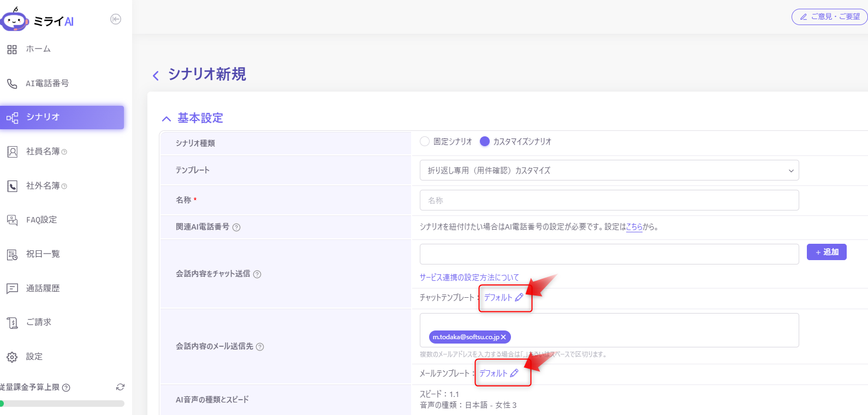The width and height of the screenshot is (868, 415).
Task: Click the budget limit progress bar
Action: pyautogui.click(x=62, y=404)
